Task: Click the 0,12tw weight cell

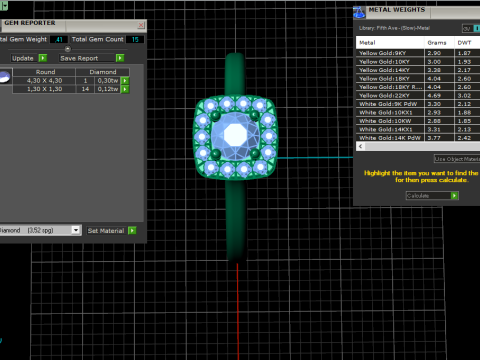Action: (108, 89)
